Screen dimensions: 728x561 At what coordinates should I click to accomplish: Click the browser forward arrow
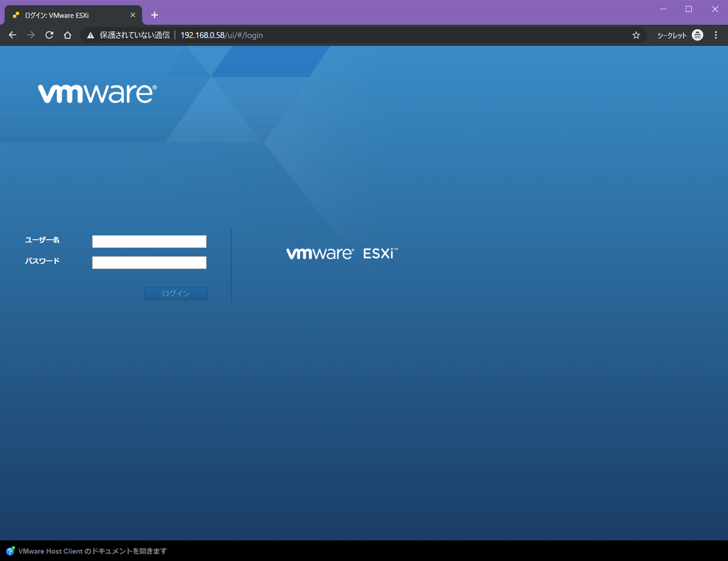(x=31, y=35)
